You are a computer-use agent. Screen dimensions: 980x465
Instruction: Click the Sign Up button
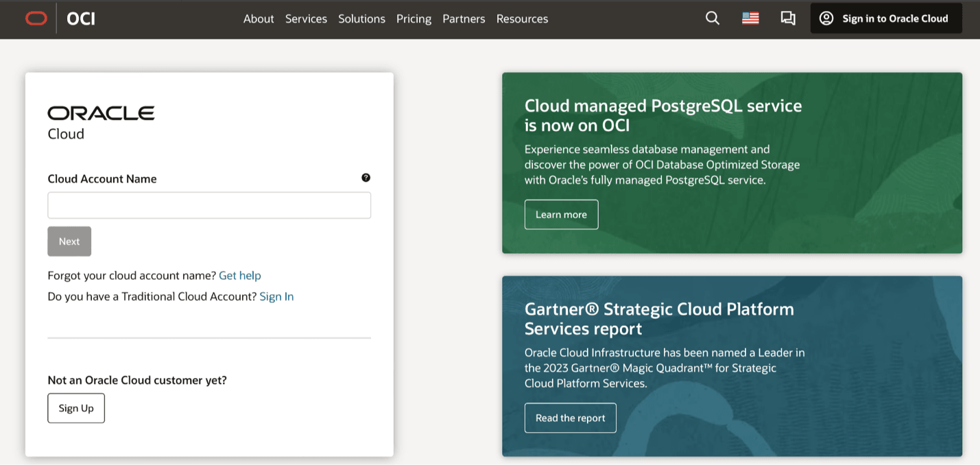click(x=76, y=408)
